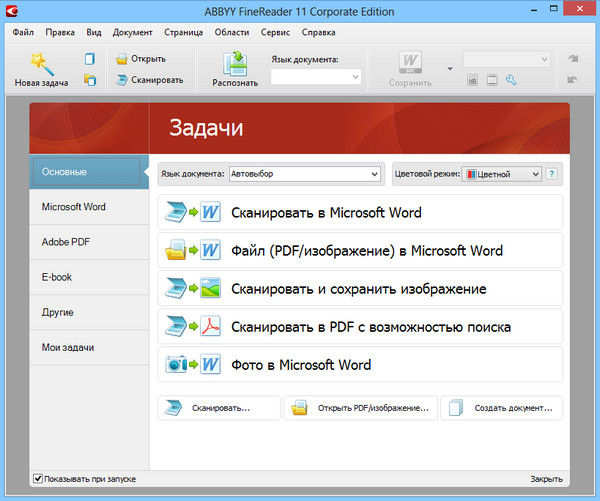Click the Закрыть link

545,479
